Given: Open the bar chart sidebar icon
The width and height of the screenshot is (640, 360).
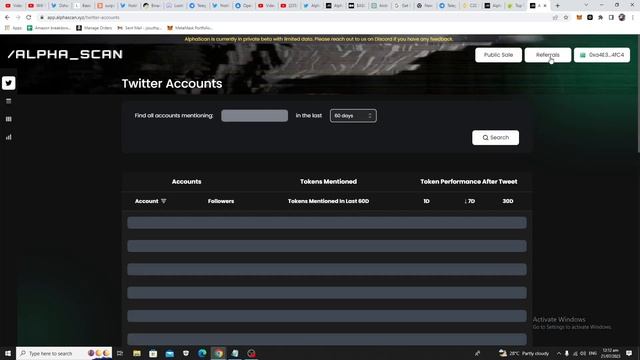Looking at the screenshot, I should point(9,137).
